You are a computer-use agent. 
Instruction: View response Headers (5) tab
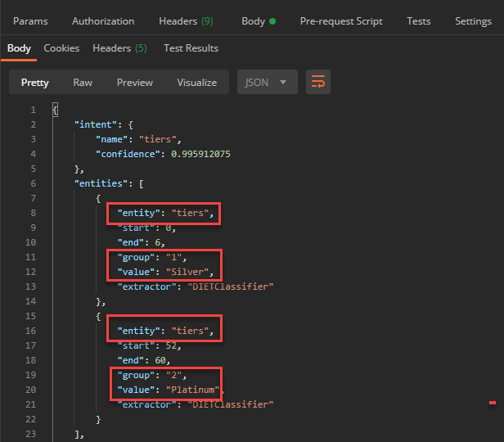119,48
